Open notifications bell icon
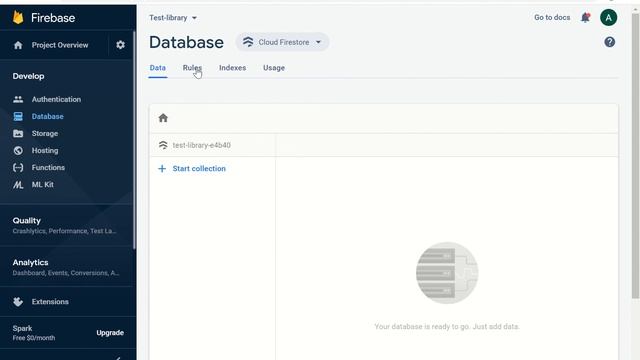The width and height of the screenshot is (640, 360). pyautogui.click(x=585, y=18)
